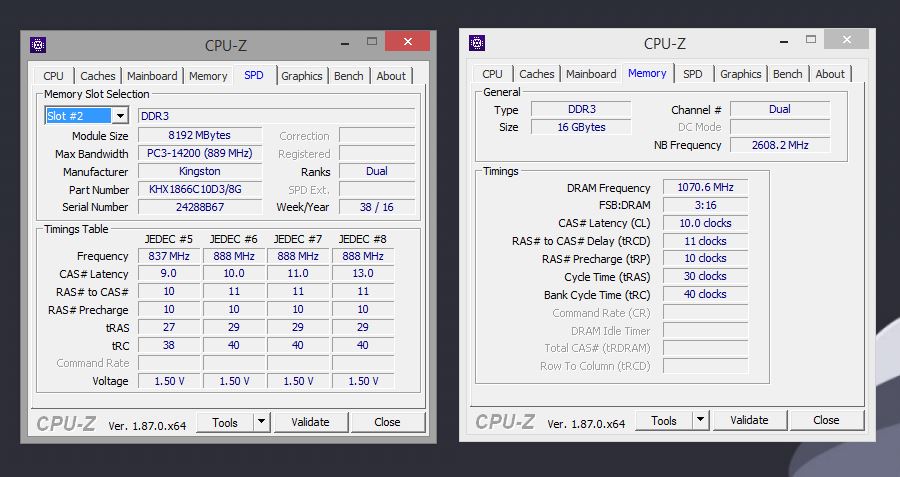Switch to Memory tab in left window
Screen dimensions: 900x477
point(208,76)
